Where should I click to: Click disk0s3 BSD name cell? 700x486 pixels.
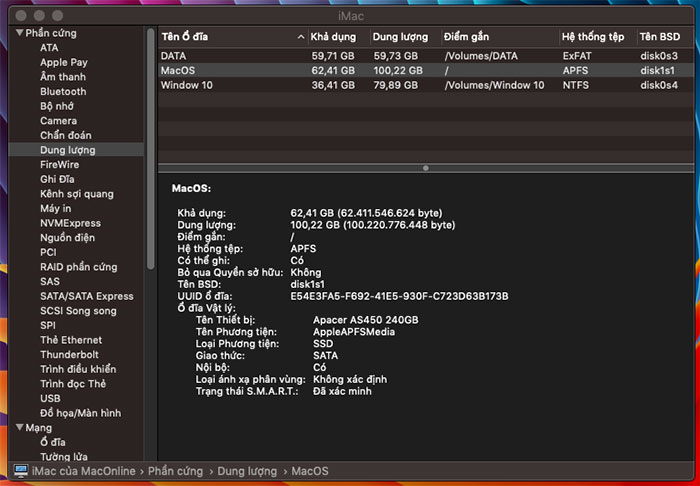pos(659,56)
